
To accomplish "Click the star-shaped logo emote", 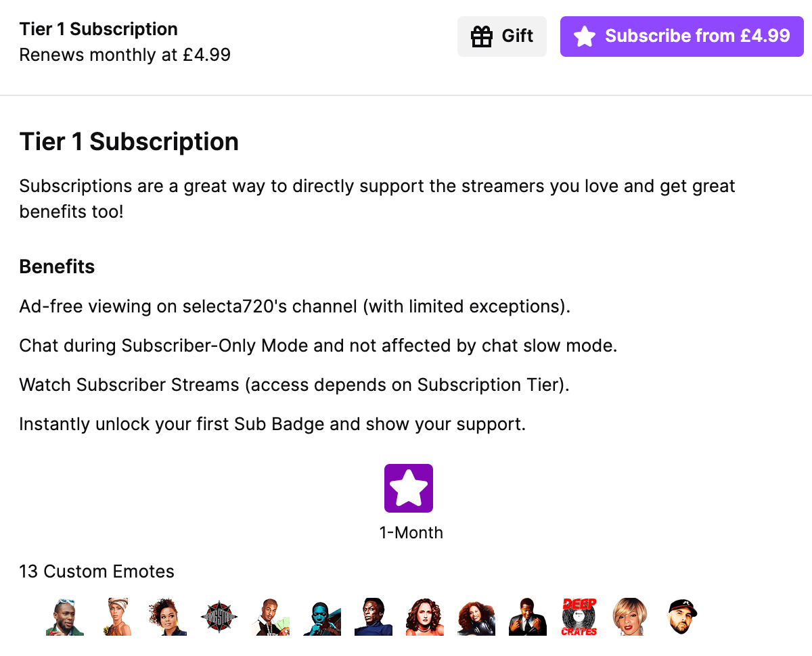I will coord(219,617).
